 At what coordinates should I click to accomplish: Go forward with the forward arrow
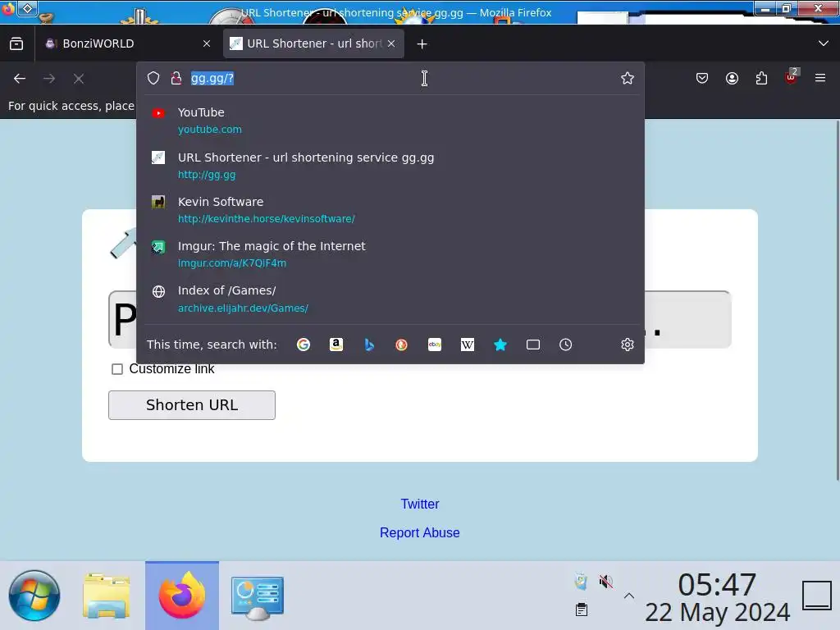(49, 79)
